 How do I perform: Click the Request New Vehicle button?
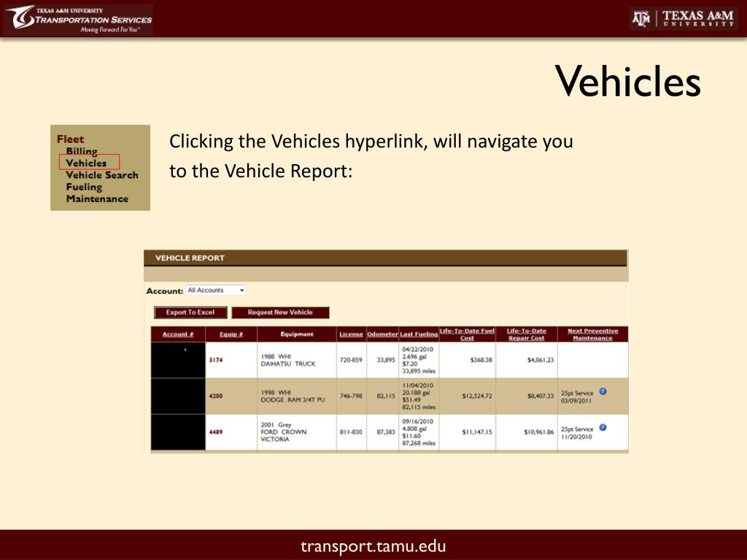click(x=280, y=312)
